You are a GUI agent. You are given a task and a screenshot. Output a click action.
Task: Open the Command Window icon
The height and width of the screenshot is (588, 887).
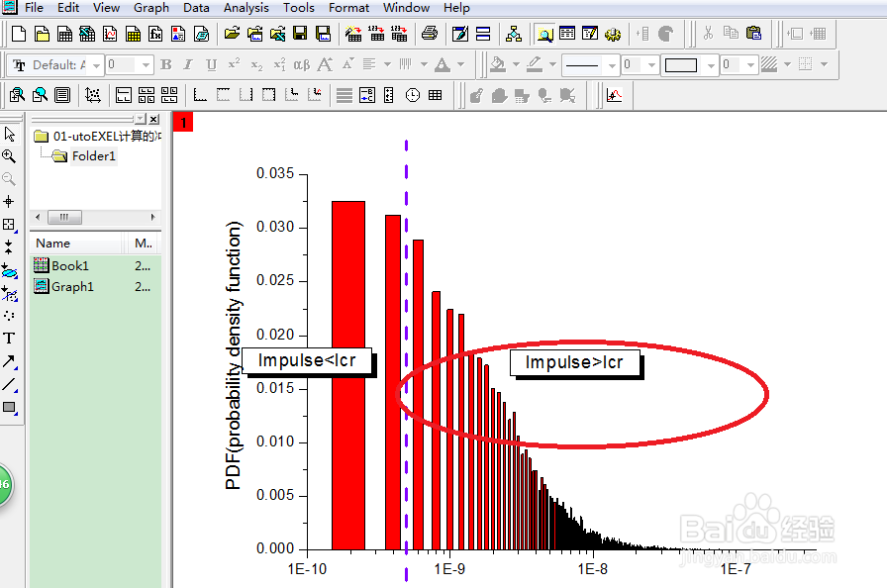pos(589,34)
